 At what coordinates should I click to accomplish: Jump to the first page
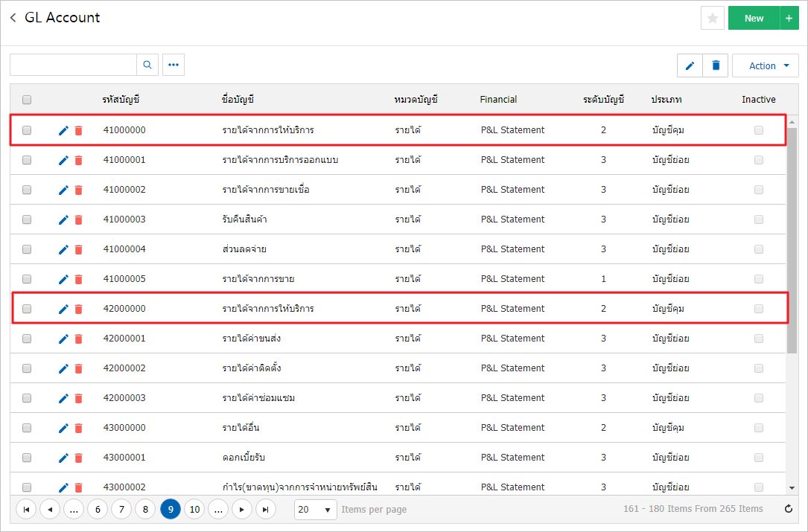(26, 510)
